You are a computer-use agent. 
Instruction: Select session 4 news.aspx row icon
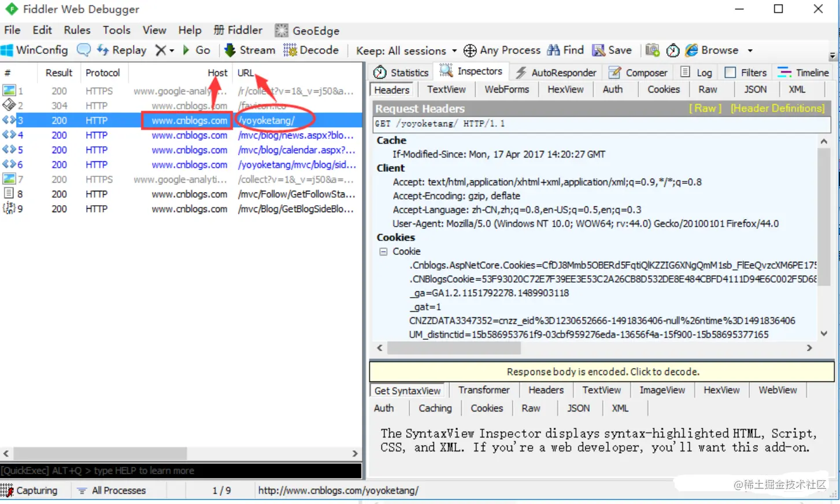[x=9, y=135]
